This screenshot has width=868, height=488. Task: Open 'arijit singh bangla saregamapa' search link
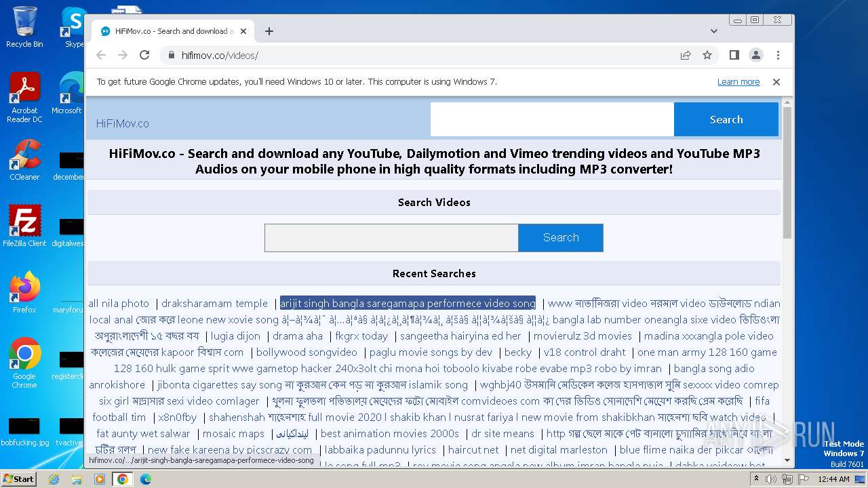408,304
